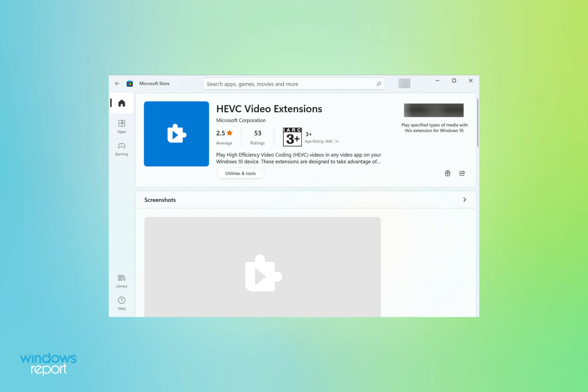Click the Utilities & tools category tag

pyautogui.click(x=240, y=173)
